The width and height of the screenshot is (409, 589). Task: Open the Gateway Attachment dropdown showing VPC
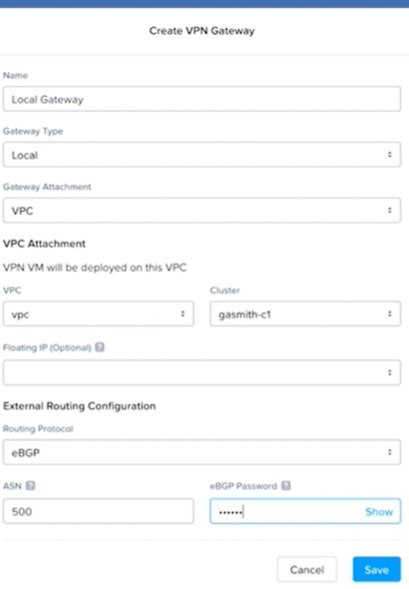coord(202,210)
